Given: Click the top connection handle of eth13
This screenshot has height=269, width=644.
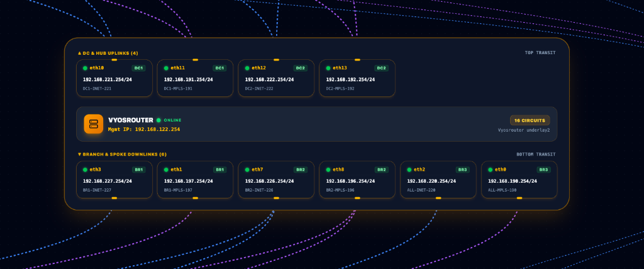Looking at the screenshot, I should tap(357, 60).
